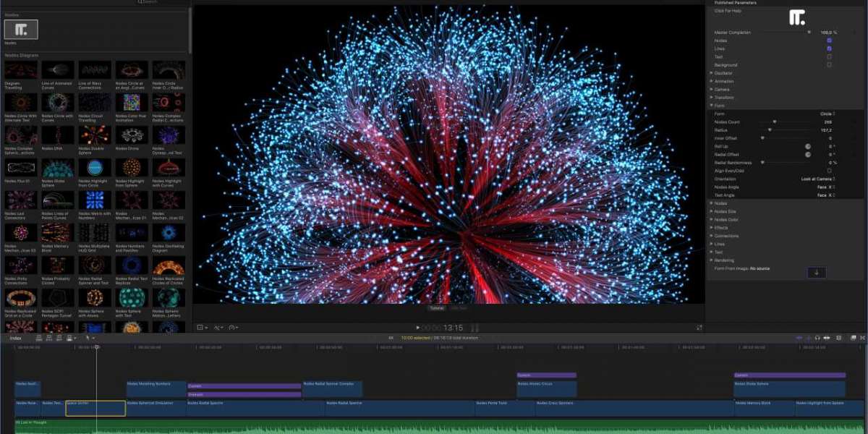The width and height of the screenshot is (868, 434).
Task: Expand the Oscillator parameter group
Action: 711,73
